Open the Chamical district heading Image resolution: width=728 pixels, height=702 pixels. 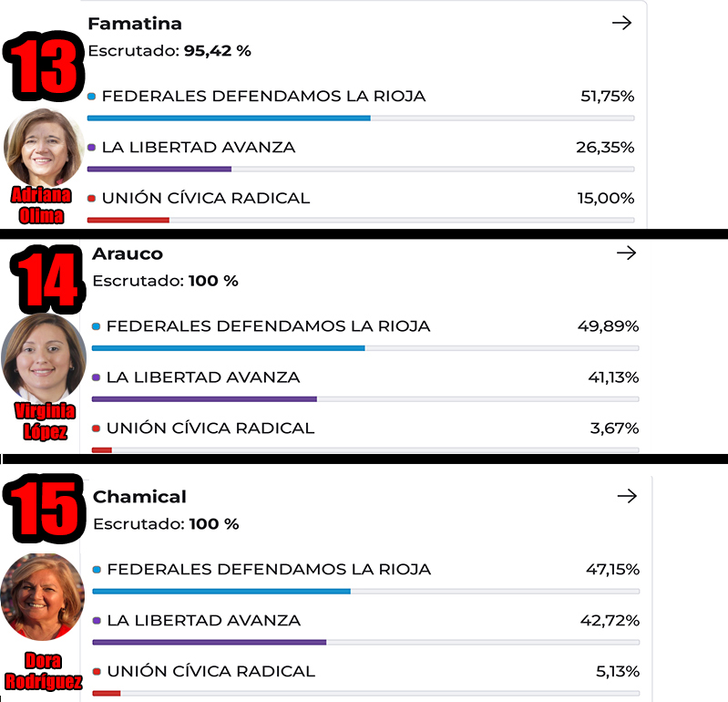139,497
